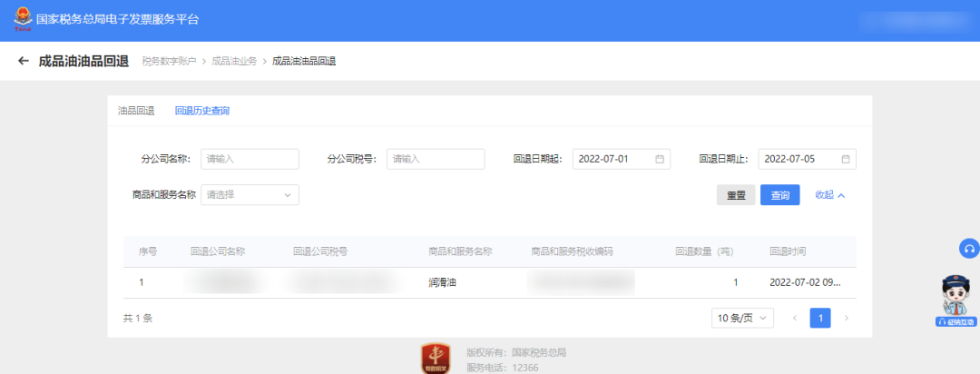Click the 成品油业务 breadcrumb link
Viewport: 980px width, 374px height.
click(234, 61)
